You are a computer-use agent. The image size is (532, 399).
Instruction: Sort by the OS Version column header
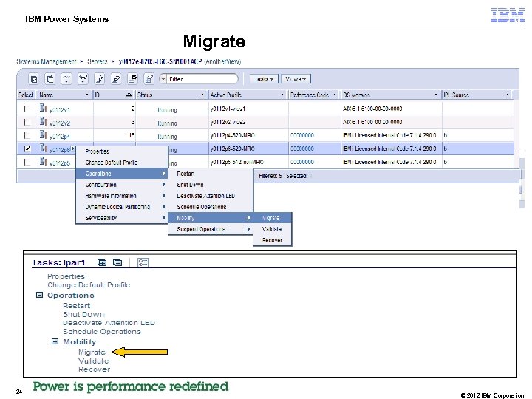coord(391,95)
